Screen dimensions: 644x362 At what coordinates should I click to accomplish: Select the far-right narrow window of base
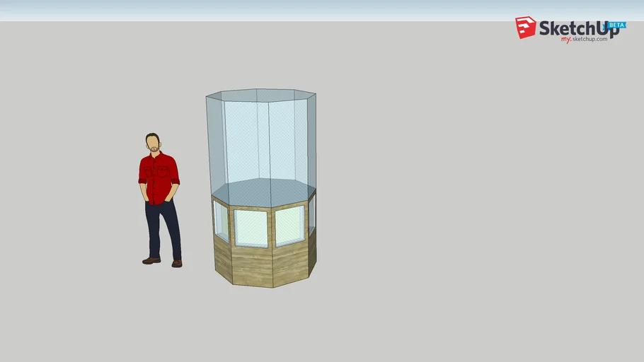pos(311,214)
